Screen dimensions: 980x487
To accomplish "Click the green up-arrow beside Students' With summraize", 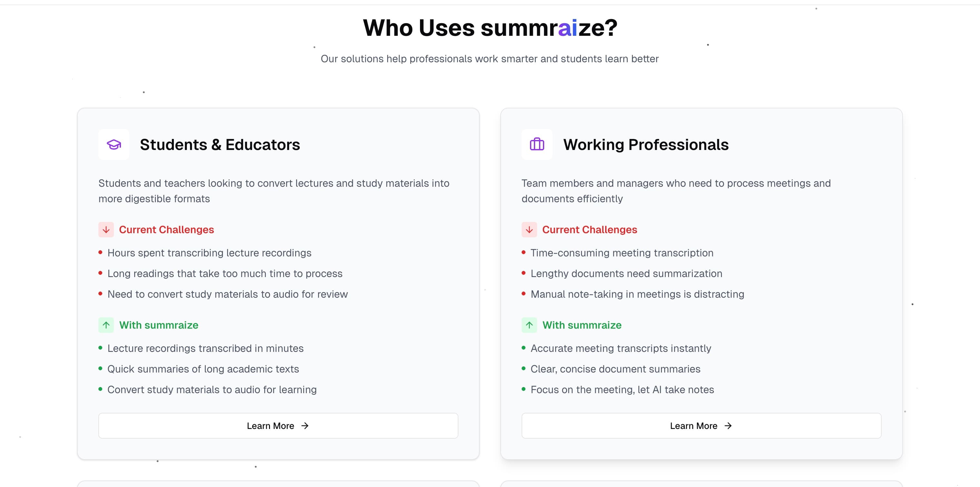I will (x=105, y=325).
